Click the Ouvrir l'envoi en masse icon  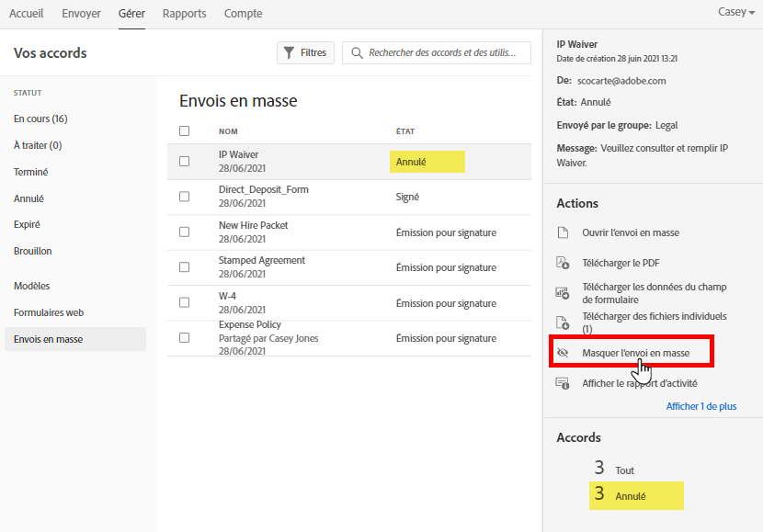564,233
